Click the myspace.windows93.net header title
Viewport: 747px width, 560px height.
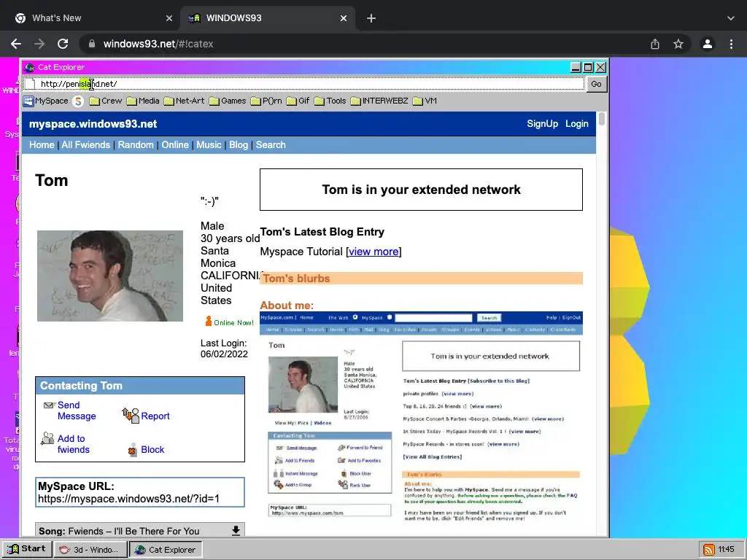point(93,124)
